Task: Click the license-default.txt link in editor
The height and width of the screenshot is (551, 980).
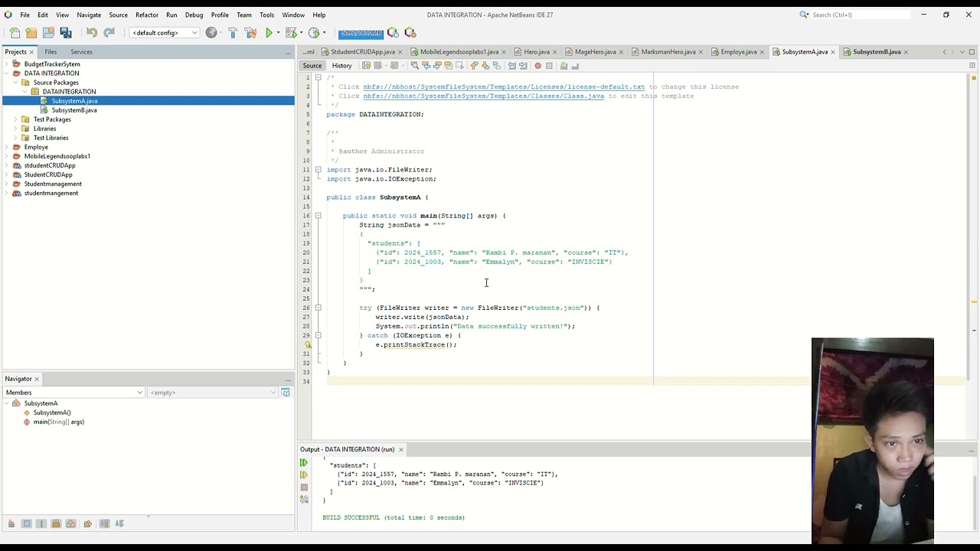Action: pyautogui.click(x=504, y=86)
